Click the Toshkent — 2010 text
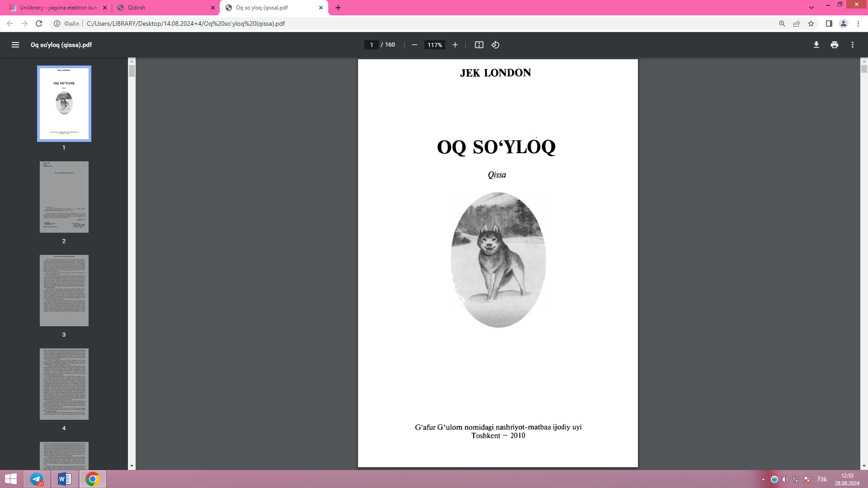This screenshot has height=488, width=868. click(x=498, y=436)
